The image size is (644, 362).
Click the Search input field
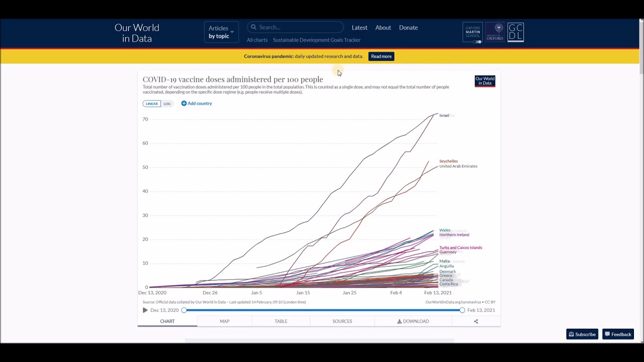click(x=299, y=27)
